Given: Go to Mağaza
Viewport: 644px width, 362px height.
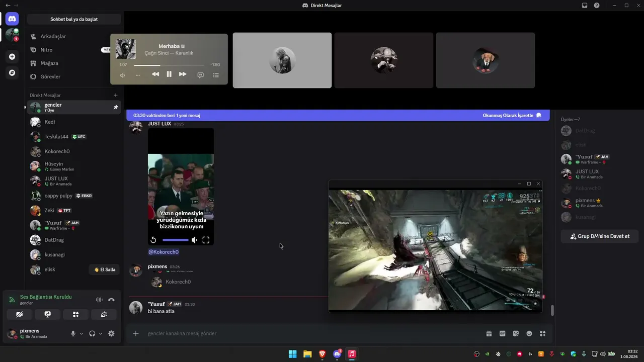Looking at the screenshot, I should point(74,63).
